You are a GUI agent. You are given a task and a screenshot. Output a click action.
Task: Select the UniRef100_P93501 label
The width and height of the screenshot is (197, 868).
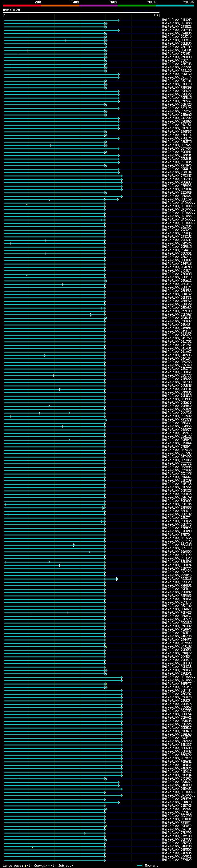[177, 67]
